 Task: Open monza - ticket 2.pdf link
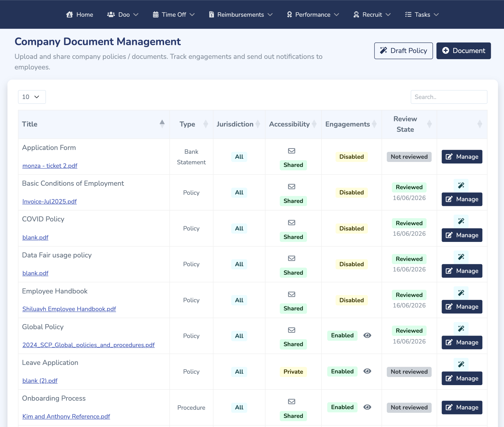[50, 166]
